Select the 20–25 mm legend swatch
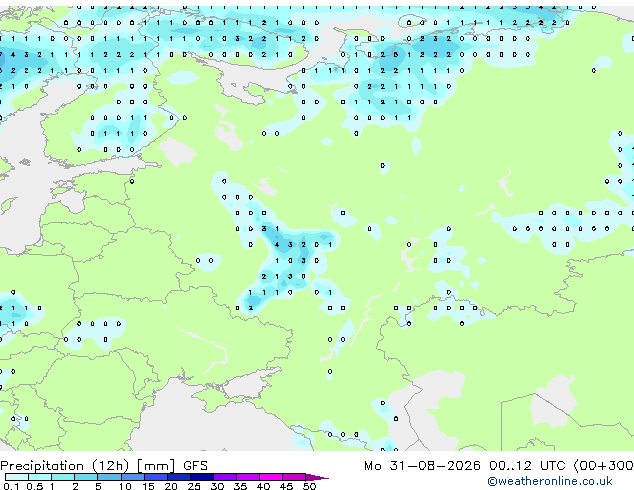The image size is (634, 490). pos(178,477)
